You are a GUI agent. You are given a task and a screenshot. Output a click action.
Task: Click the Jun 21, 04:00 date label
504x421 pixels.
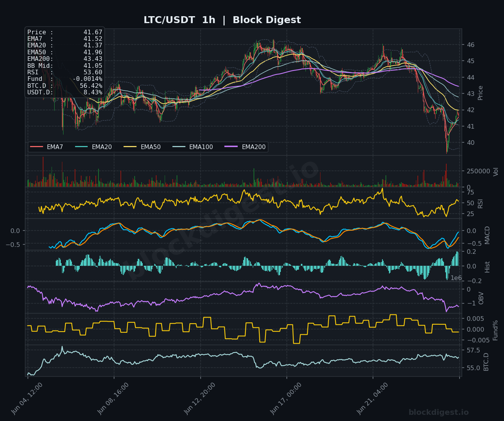click(373, 398)
